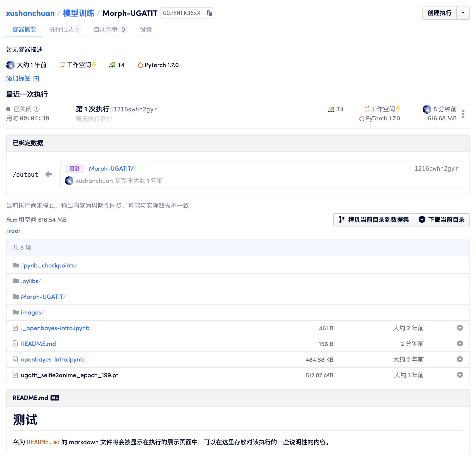Click the add tag plus icon
Viewport: 476px width, 464px height.
pos(36,79)
